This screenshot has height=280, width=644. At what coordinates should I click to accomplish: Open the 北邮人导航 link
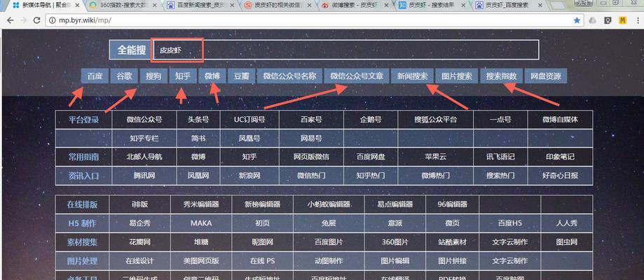[x=144, y=157]
